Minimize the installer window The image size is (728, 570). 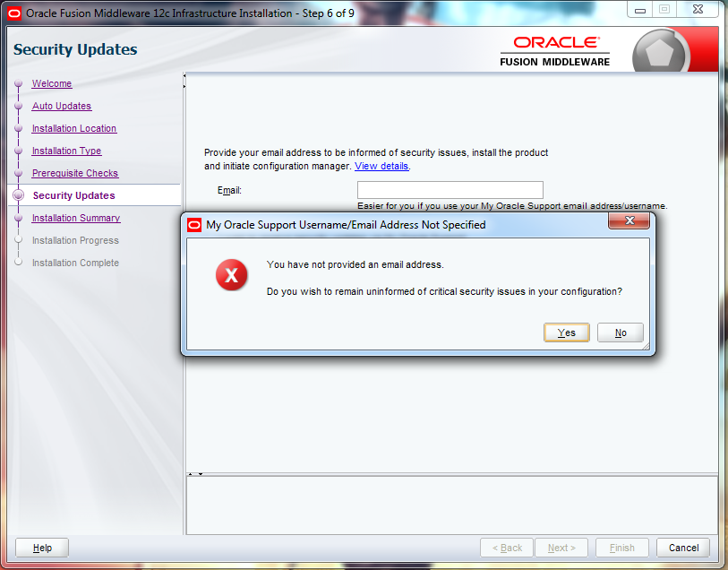[x=640, y=10]
